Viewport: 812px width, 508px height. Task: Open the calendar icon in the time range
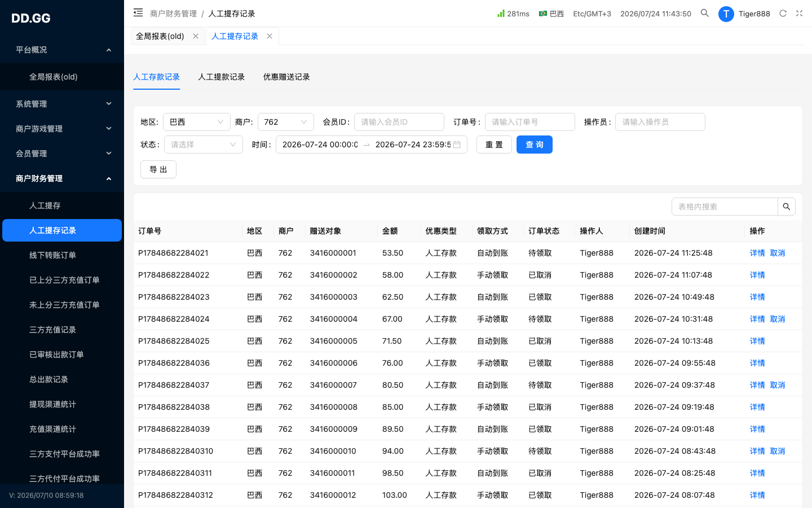457,144
